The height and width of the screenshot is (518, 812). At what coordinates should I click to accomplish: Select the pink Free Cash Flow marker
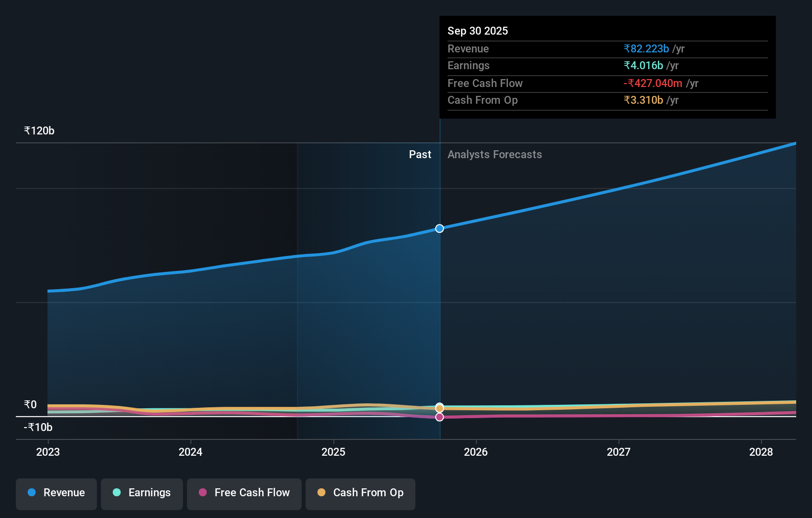point(439,417)
